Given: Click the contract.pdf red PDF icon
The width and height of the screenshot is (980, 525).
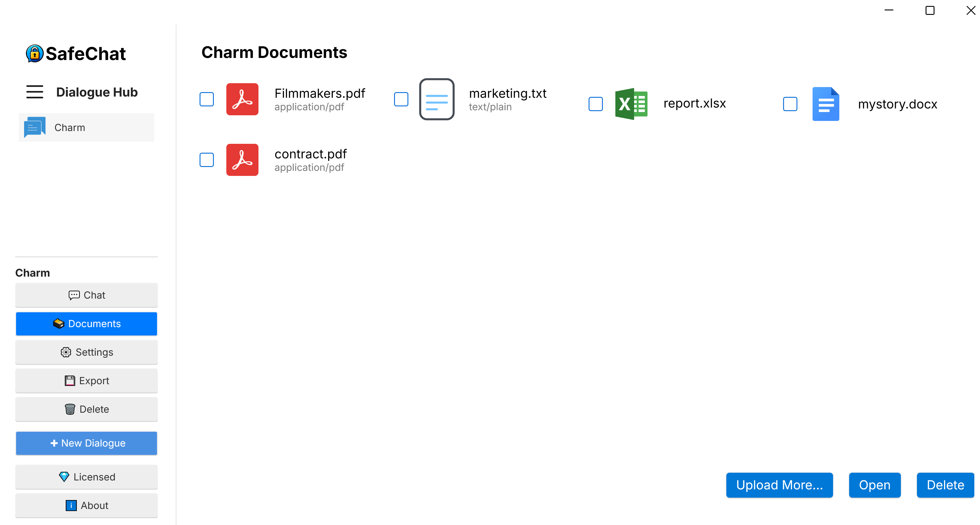Looking at the screenshot, I should point(242,160).
